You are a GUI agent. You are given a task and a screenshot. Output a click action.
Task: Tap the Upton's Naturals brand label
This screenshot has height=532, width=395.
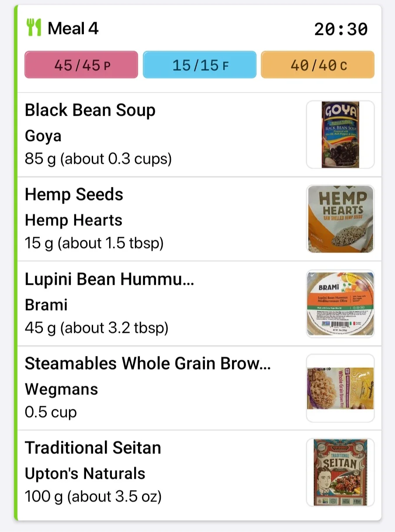coord(85,473)
